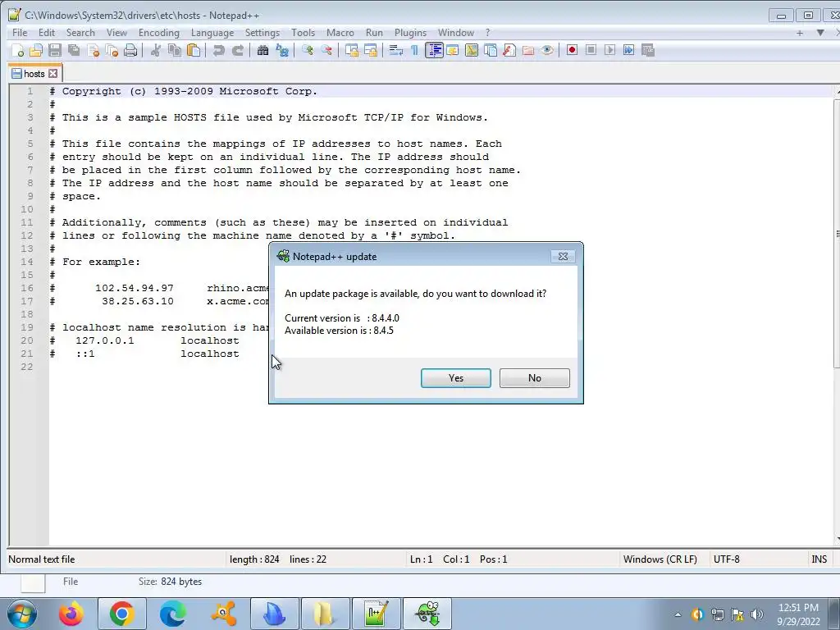Open the File menu
The width and height of the screenshot is (840, 630).
coord(20,33)
